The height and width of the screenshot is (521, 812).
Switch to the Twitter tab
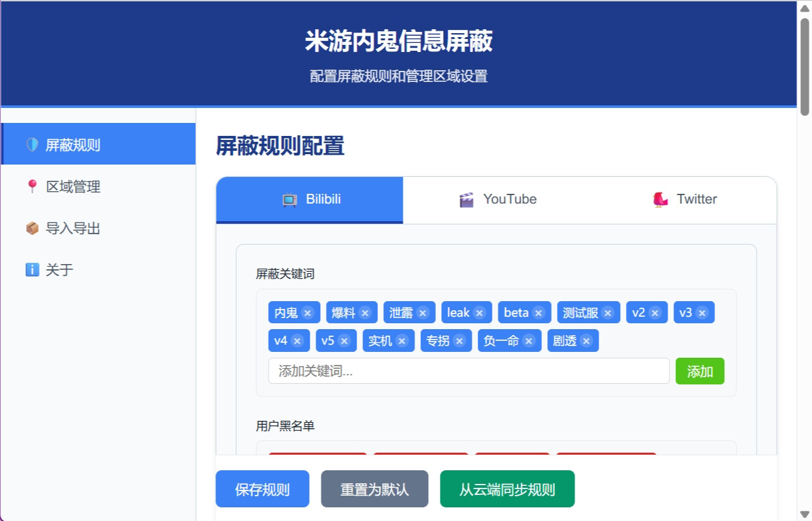(684, 200)
